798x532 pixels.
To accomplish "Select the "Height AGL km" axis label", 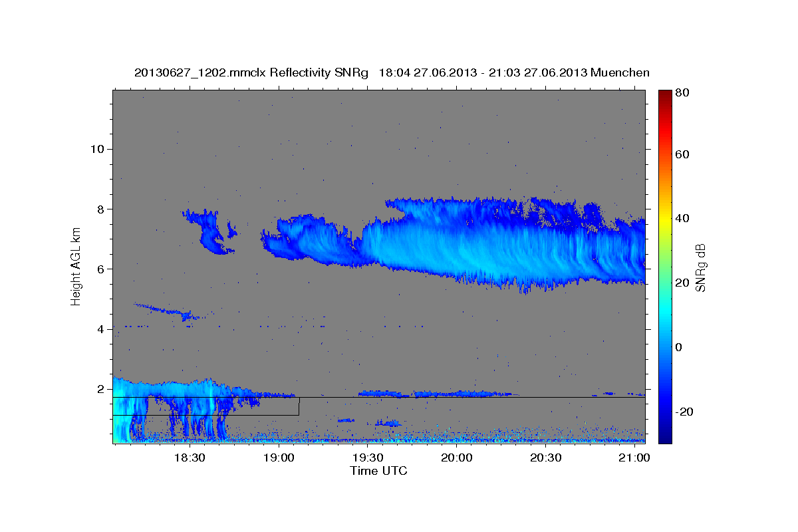I will (76, 267).
